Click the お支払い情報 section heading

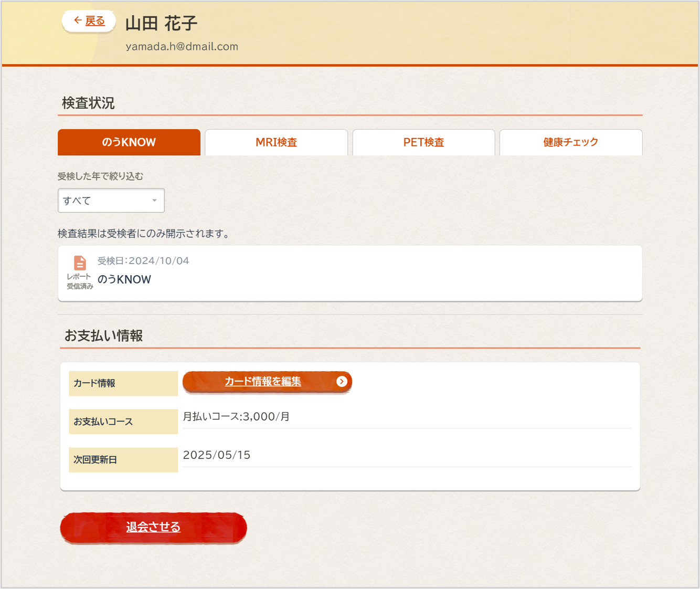pyautogui.click(x=103, y=336)
